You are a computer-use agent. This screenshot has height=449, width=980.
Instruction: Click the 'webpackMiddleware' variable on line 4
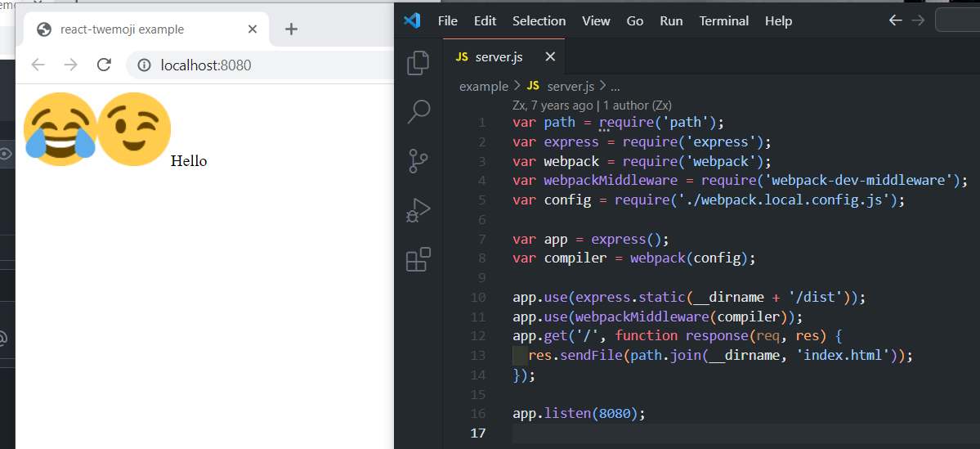tap(611, 181)
